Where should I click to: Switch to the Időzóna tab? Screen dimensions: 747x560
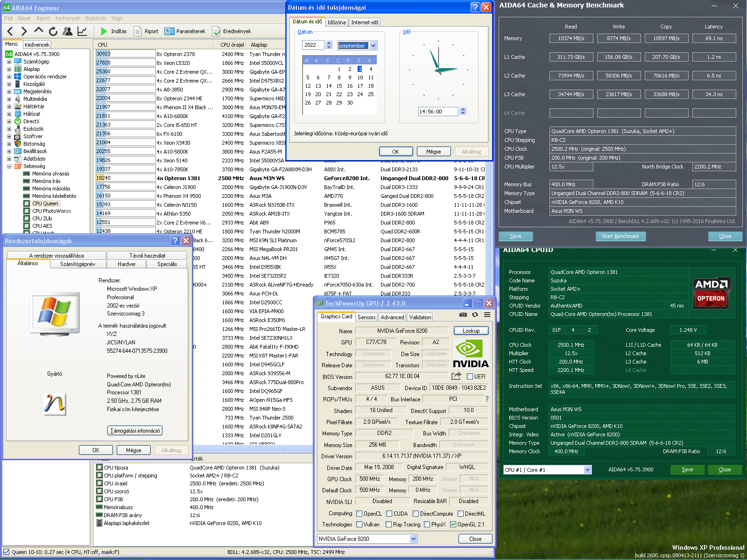coord(337,22)
